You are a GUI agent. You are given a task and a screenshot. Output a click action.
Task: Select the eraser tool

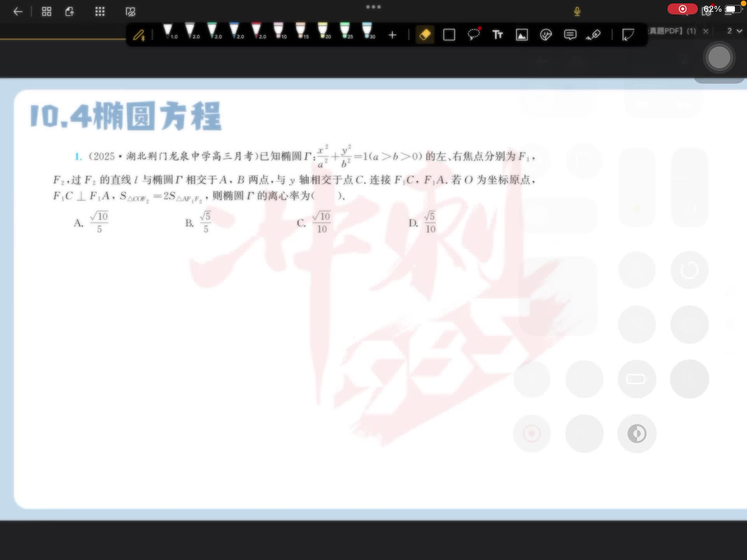point(425,35)
